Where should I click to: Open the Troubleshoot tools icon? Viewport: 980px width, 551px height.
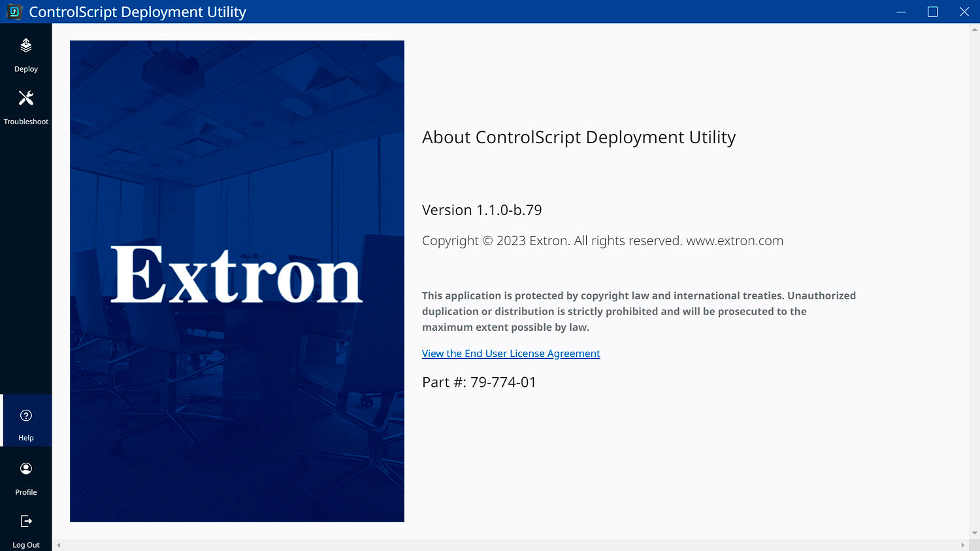(x=25, y=98)
